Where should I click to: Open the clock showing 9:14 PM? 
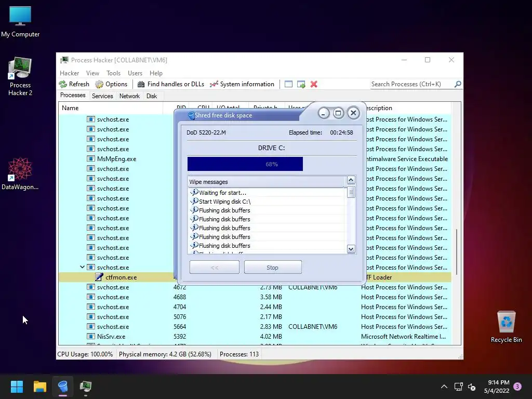click(497, 387)
